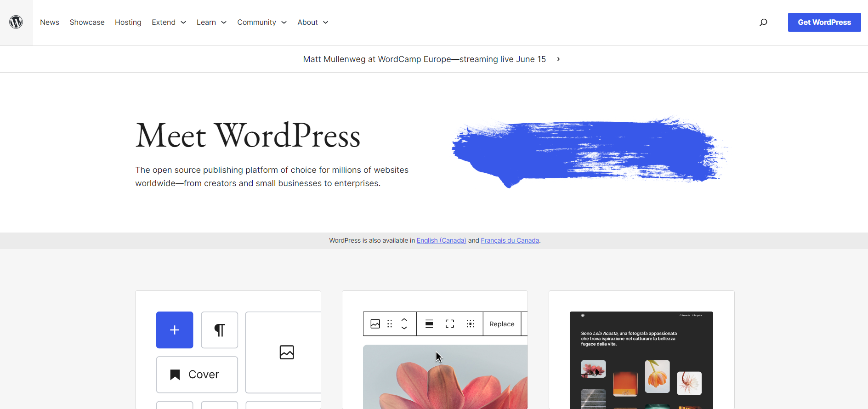The width and height of the screenshot is (868, 409).
Task: Open the Français du Canada link
Action: pyautogui.click(x=510, y=240)
